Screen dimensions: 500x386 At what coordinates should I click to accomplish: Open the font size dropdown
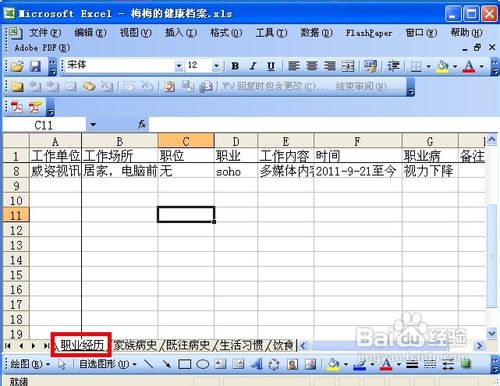click(x=216, y=66)
